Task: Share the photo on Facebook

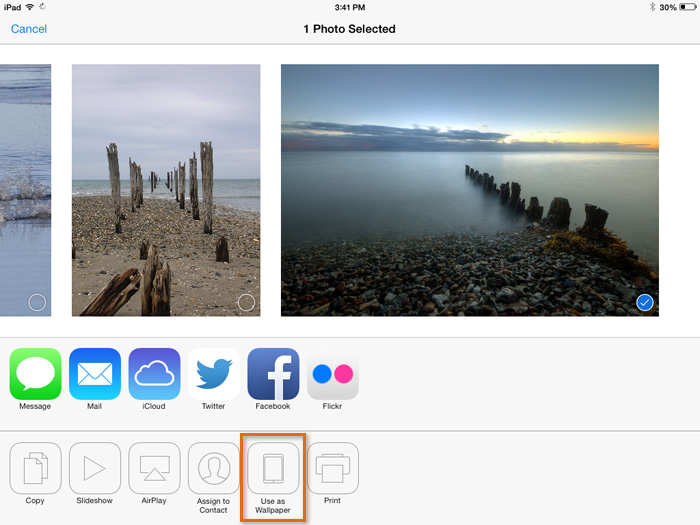Action: tap(273, 374)
